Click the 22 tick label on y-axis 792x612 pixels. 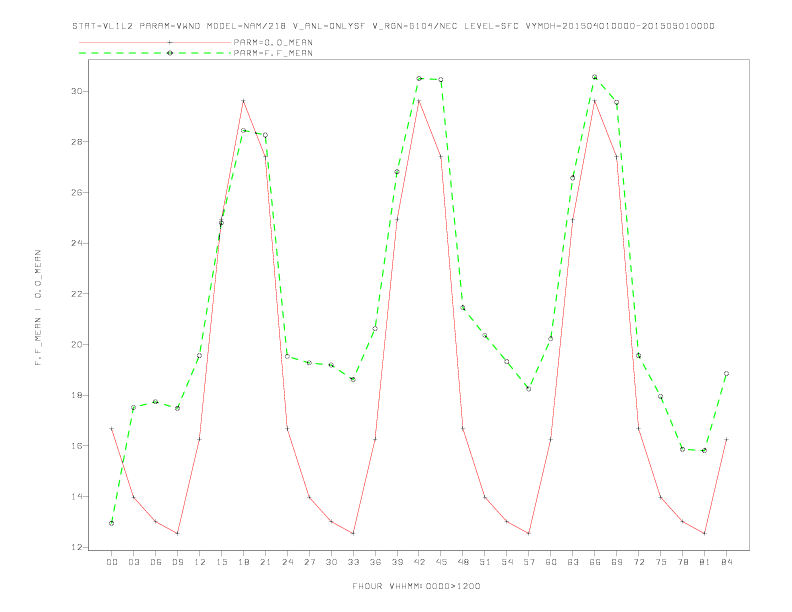pos(77,294)
